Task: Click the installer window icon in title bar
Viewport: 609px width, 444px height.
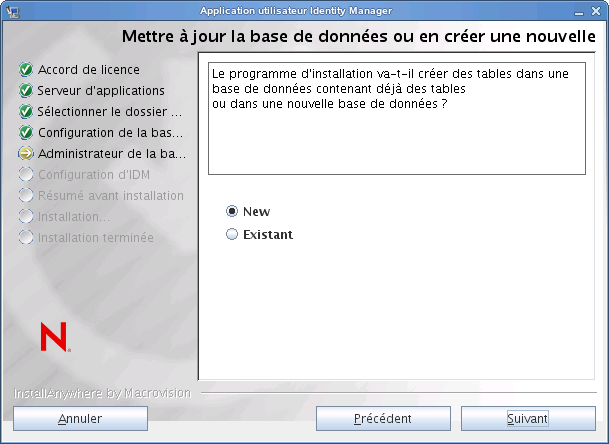Action: [13, 12]
